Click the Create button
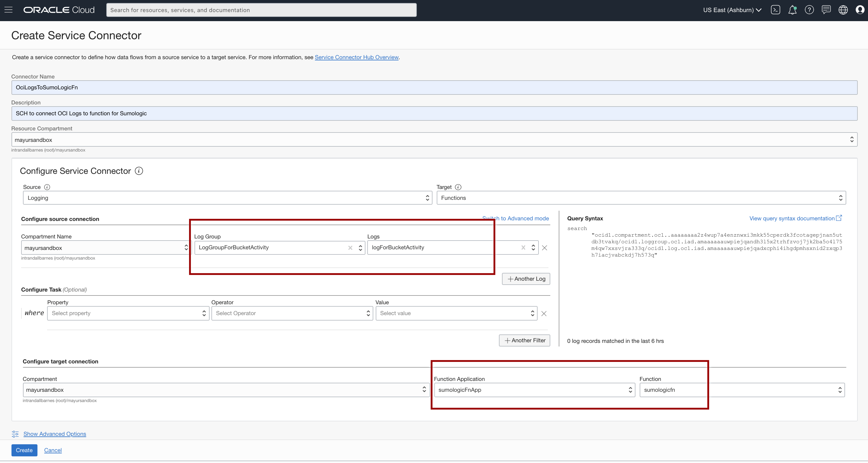The height and width of the screenshot is (463, 868). coord(24,450)
